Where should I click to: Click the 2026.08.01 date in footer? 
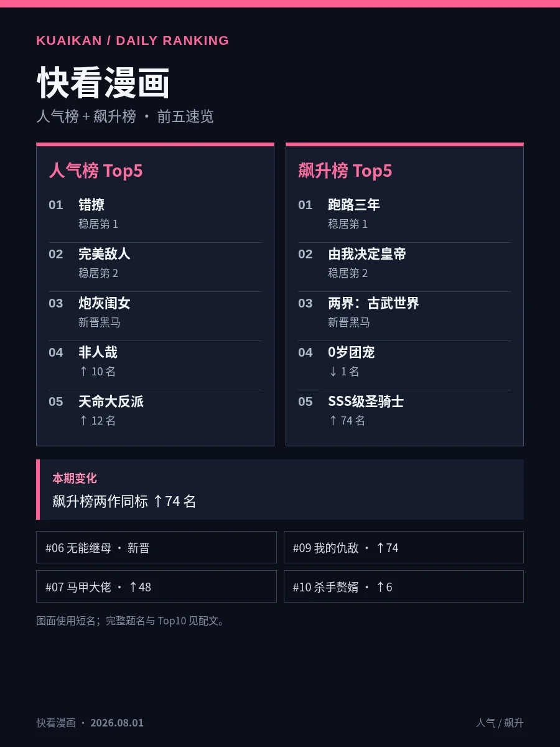click(117, 723)
